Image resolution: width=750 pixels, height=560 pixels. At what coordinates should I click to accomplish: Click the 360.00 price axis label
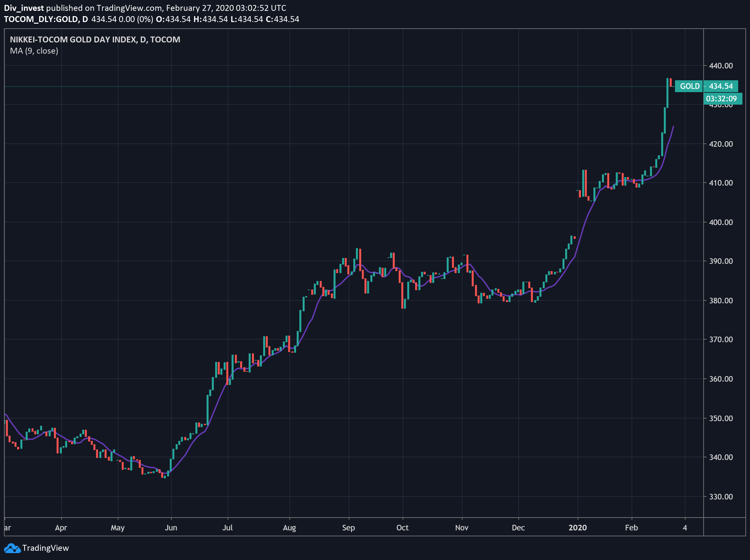[x=721, y=379]
